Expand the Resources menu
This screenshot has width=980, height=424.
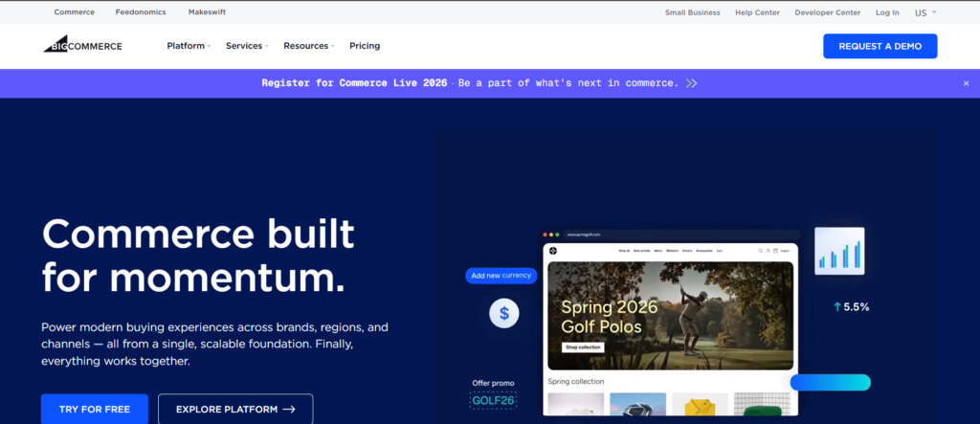(309, 46)
